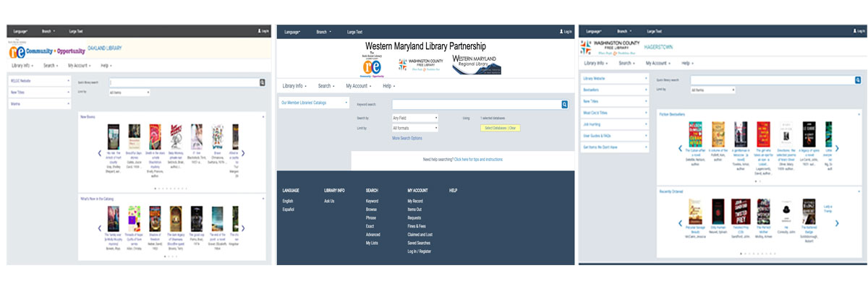Screen dimensions: 868x289
Task: Open Help menu in Partnership page
Action: coord(389,86)
